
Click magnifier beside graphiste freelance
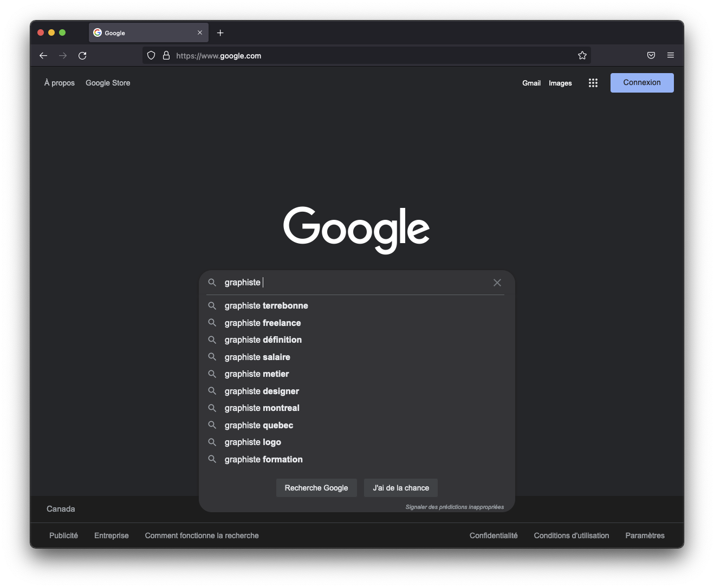[x=212, y=323]
